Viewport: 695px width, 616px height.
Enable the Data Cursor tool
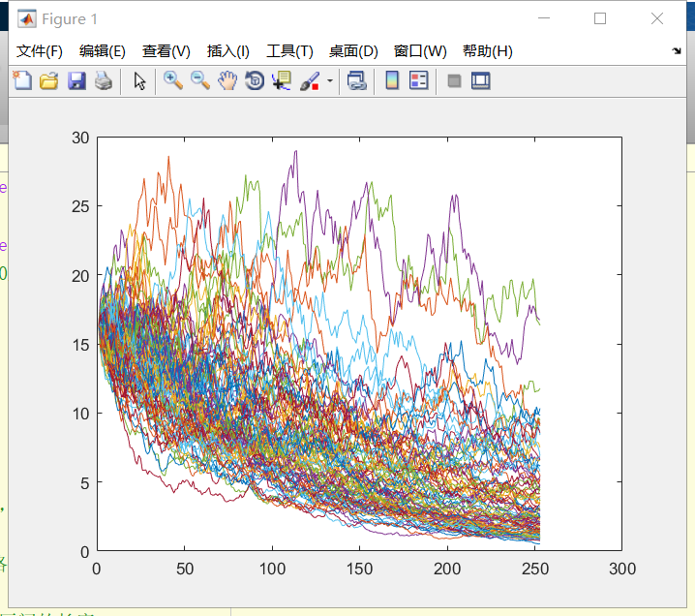[282, 81]
